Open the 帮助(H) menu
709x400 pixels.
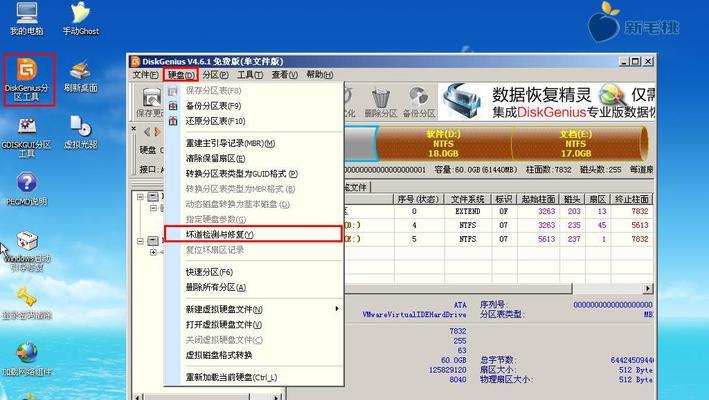tap(319, 75)
